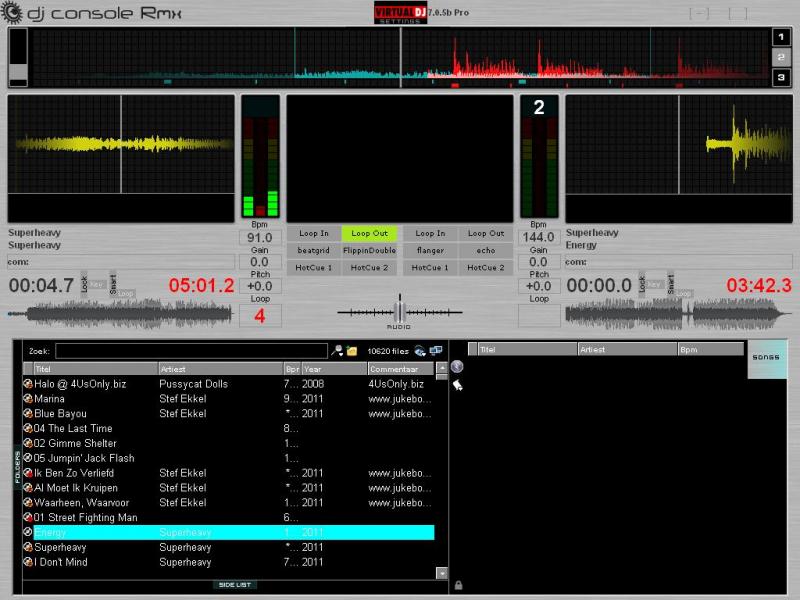The image size is (800, 600).
Task: Select waveform zoom level 3
Action: point(781,77)
